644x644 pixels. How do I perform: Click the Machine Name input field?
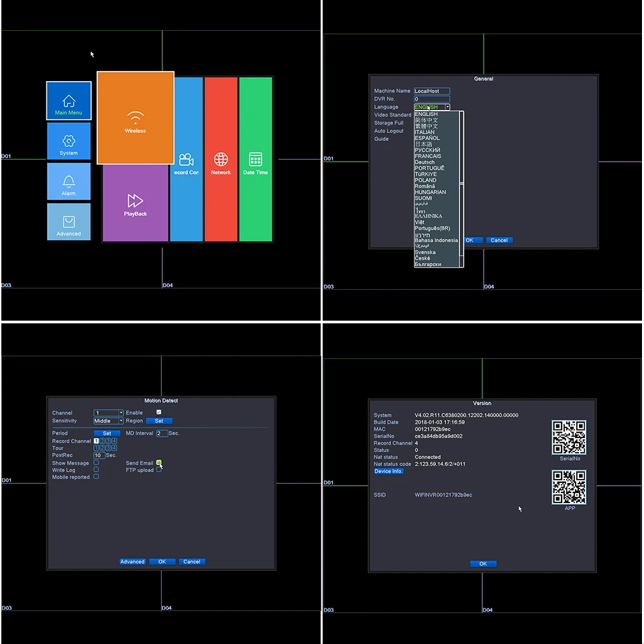point(431,91)
